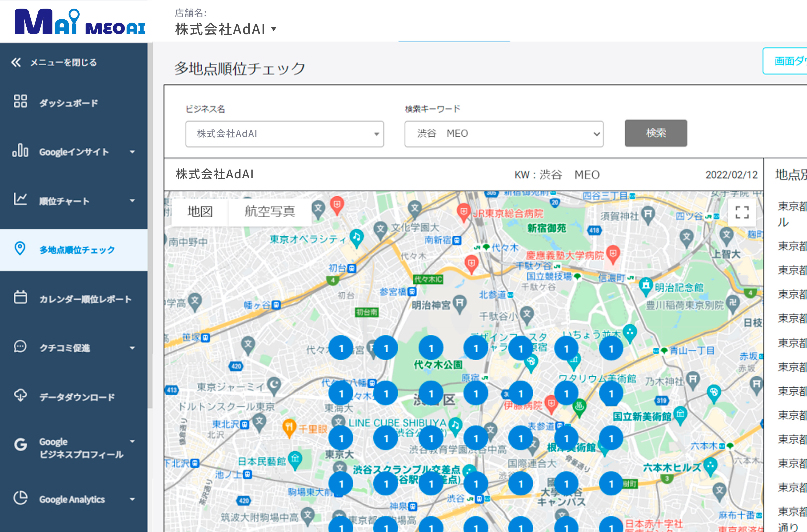Click the sidebar vertical scrollbar

tap(150, 226)
